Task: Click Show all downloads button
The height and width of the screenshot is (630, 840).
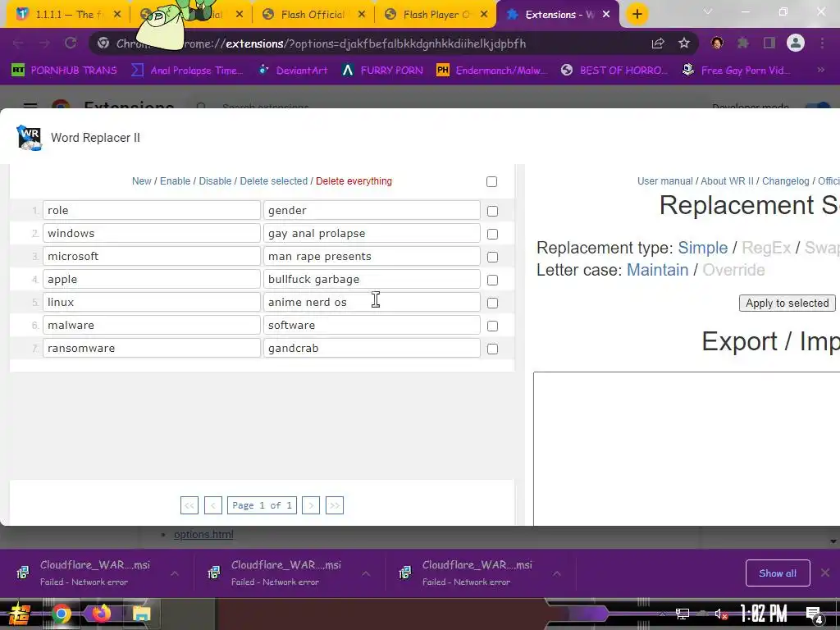Action: 778,573
